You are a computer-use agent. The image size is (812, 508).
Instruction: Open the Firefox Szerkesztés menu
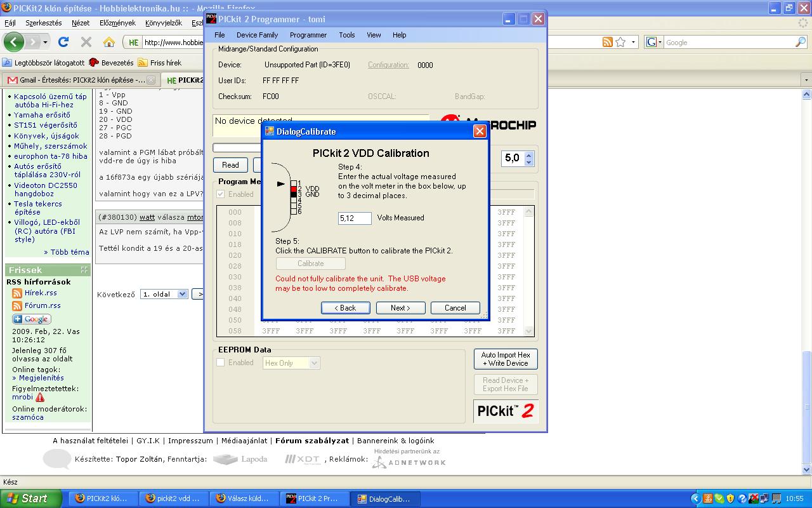click(x=44, y=23)
